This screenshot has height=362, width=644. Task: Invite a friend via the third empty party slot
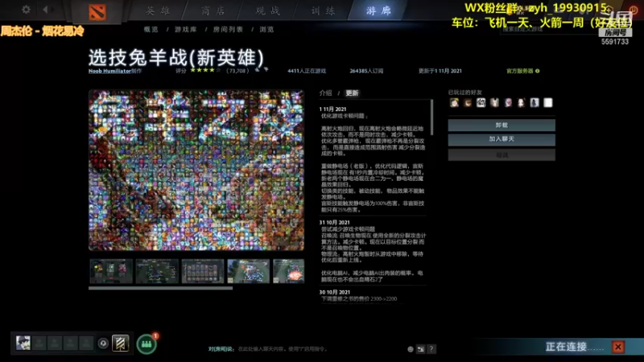(70, 343)
